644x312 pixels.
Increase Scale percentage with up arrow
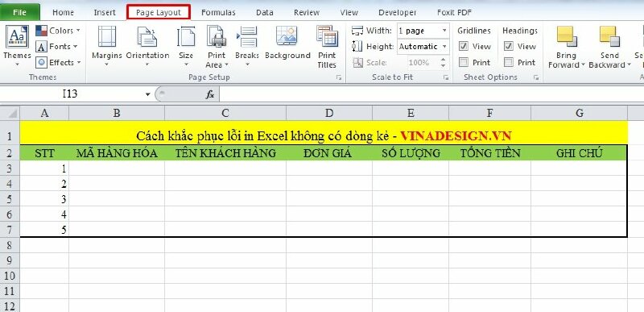coord(443,60)
